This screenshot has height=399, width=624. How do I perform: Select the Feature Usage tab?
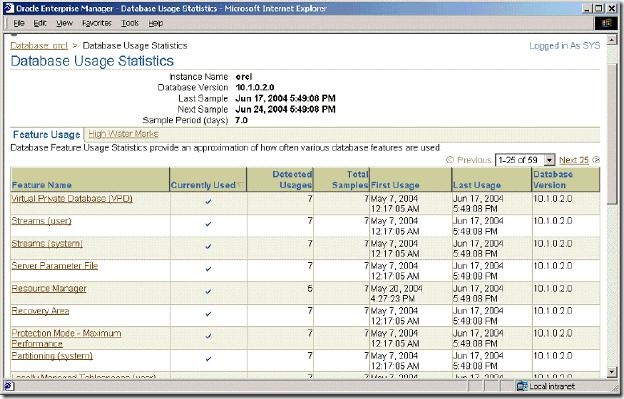[47, 135]
